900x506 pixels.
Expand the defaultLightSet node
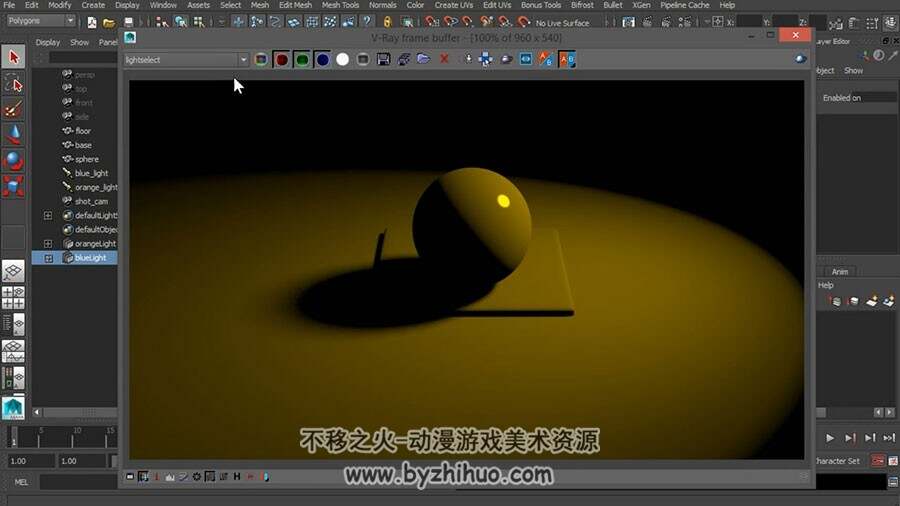[x=48, y=216]
